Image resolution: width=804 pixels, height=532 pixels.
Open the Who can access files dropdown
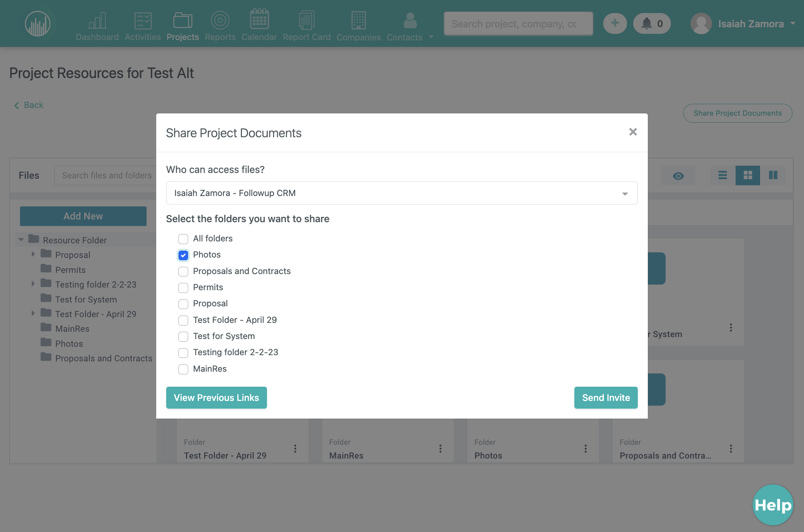[x=402, y=193]
